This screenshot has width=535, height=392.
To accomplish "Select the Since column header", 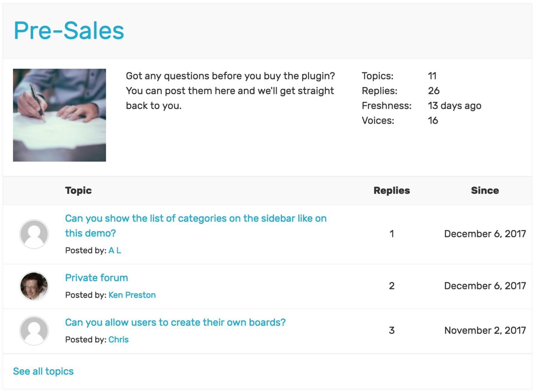I will pos(485,190).
